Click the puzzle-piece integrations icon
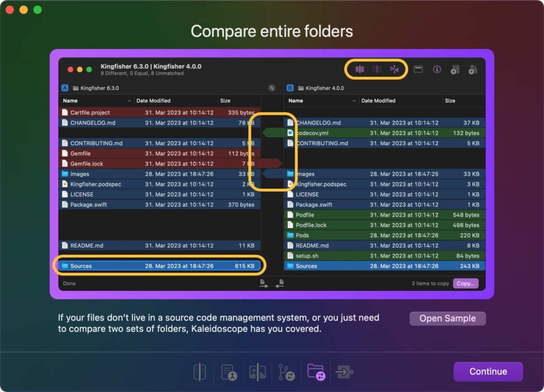544x392 pixels. click(x=345, y=372)
